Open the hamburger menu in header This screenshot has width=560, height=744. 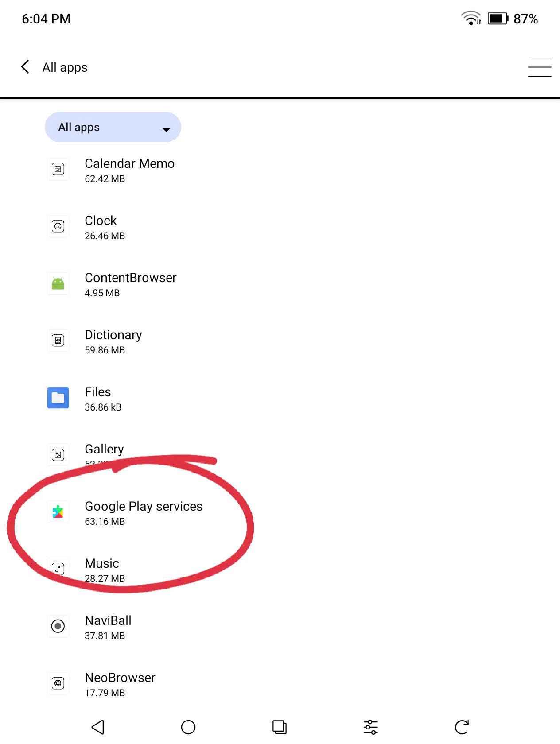539,67
